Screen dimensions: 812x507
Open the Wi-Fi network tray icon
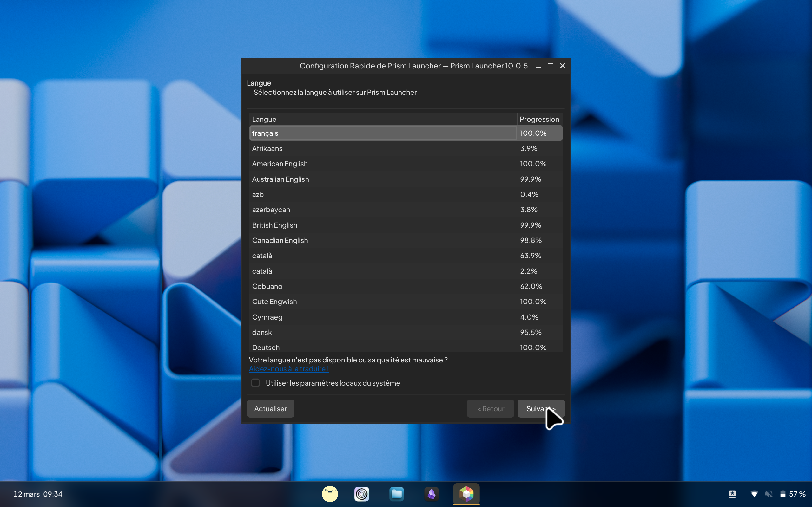click(754, 494)
